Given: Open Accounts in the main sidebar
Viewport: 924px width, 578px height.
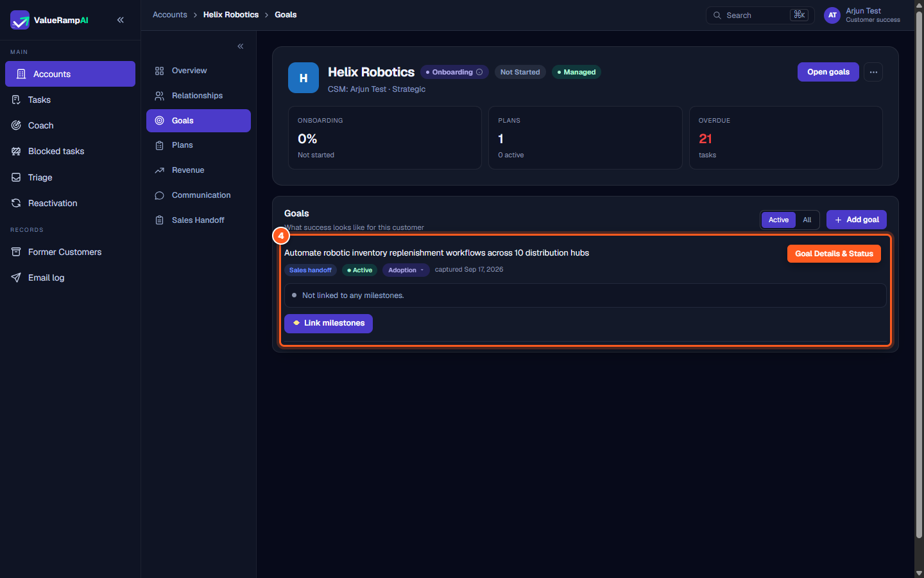Looking at the screenshot, I should click(70, 74).
